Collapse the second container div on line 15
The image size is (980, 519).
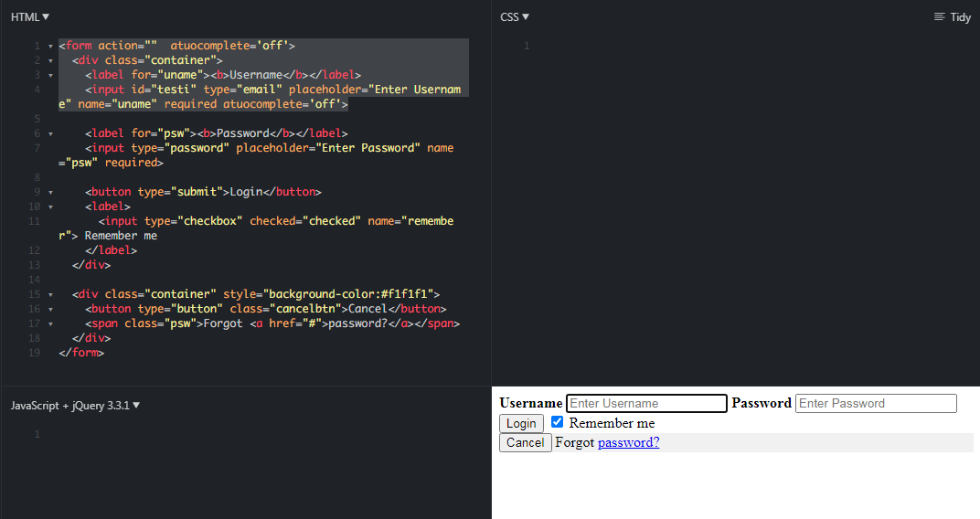50,295
